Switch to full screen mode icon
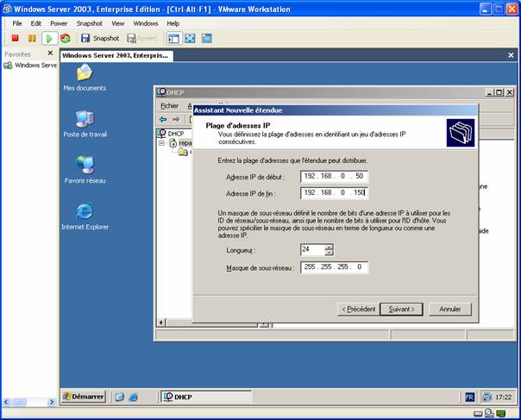This screenshot has height=420, width=521. [x=190, y=38]
